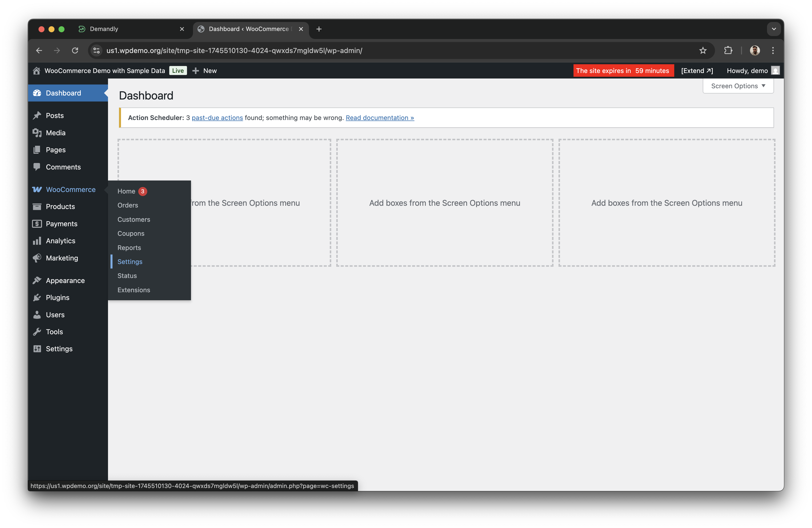Open the Posts section via its pin icon
This screenshot has width=812, height=528.
37,115
